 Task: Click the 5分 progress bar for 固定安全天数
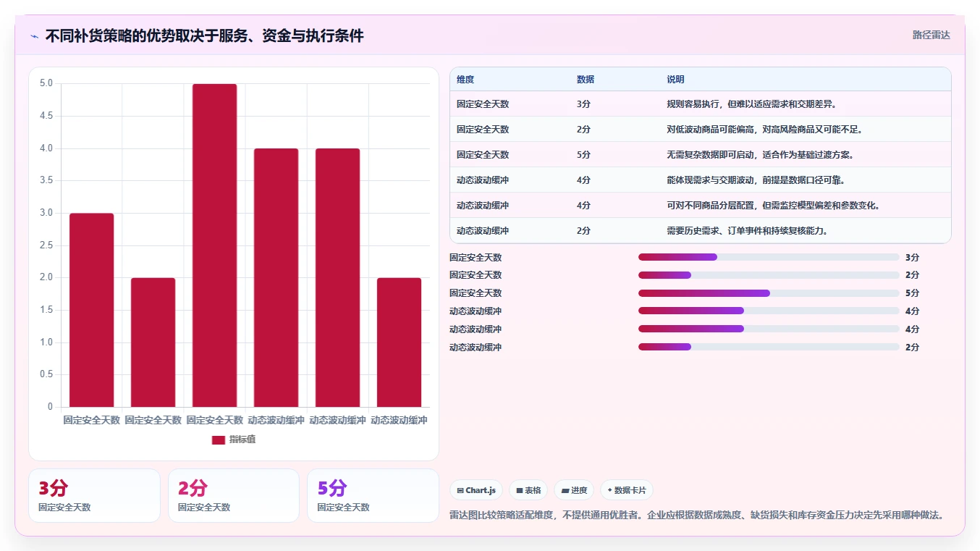click(769, 293)
